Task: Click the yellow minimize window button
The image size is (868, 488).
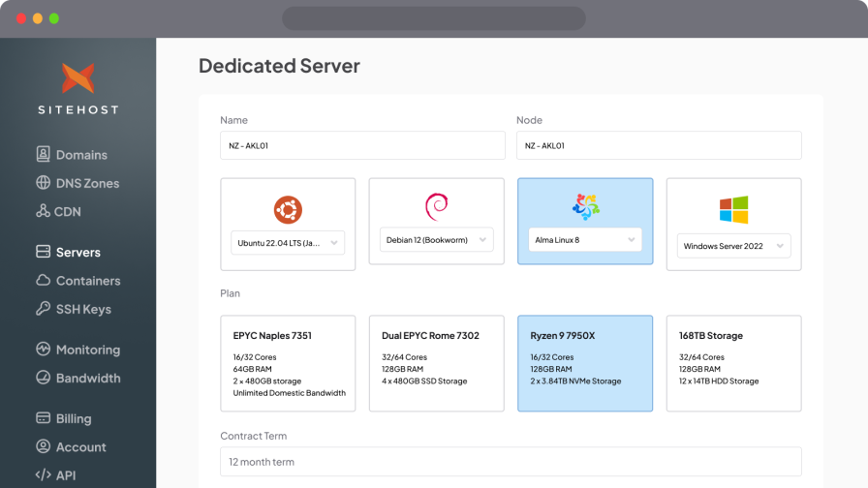Action: [x=38, y=18]
